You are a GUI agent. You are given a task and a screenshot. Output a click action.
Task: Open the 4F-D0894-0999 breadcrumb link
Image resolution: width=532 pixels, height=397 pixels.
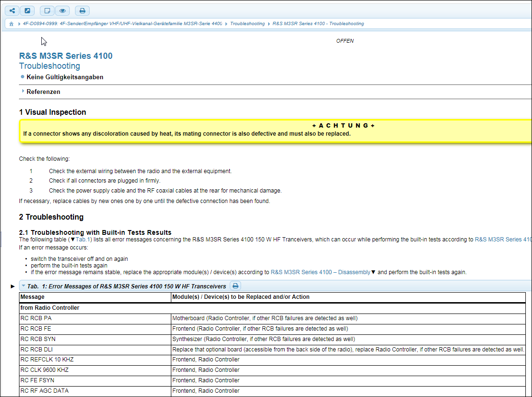coord(122,24)
